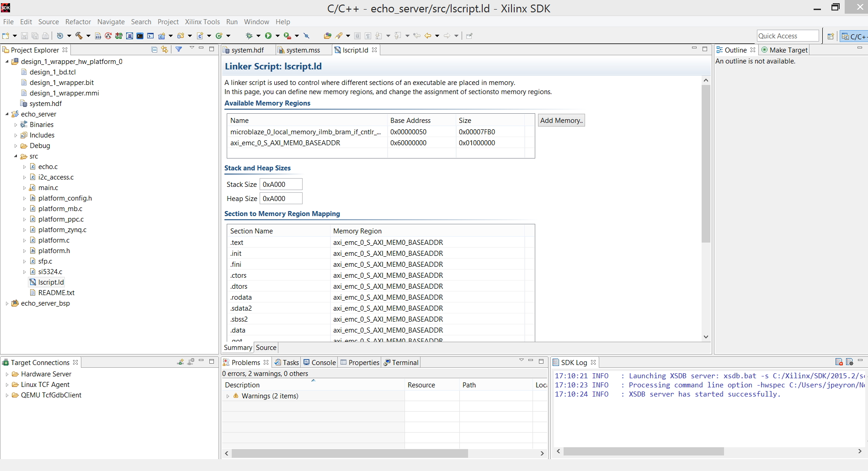Click the Debug bug icon in toolbar
This screenshot has width=868, height=471.
pos(249,36)
